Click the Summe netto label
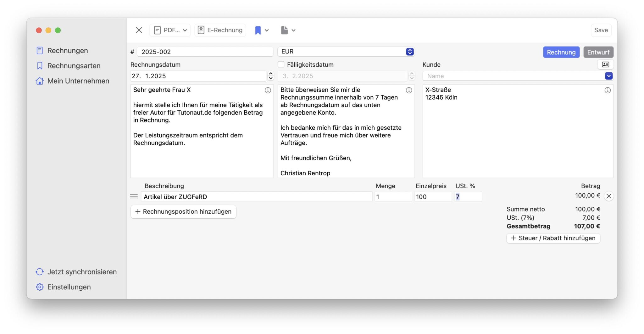This screenshot has height=334, width=644. click(525, 209)
